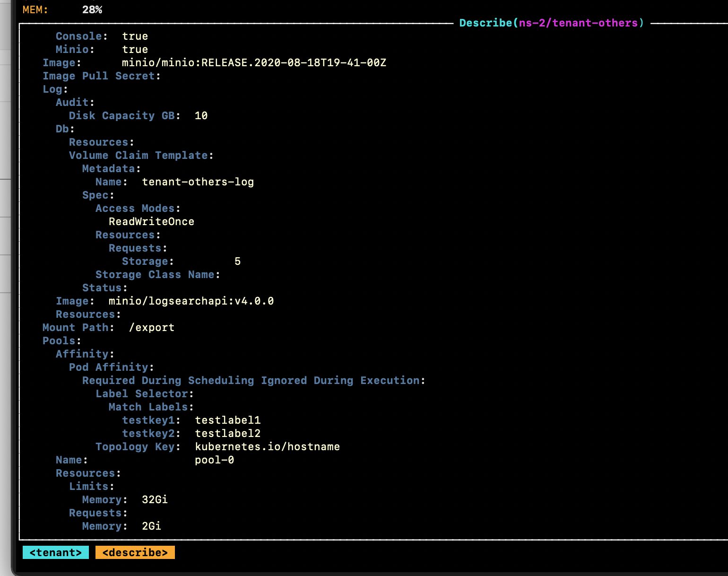The image size is (728, 576).
Task: Click the Audit: section label
Action: click(75, 102)
